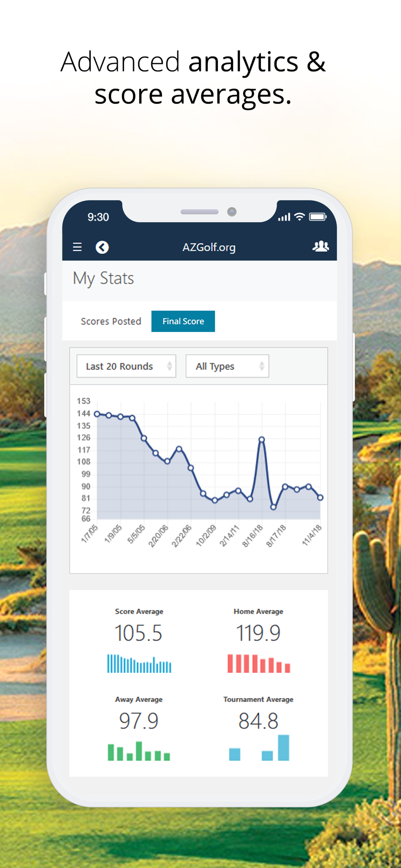Tap the battery status icon

(318, 217)
